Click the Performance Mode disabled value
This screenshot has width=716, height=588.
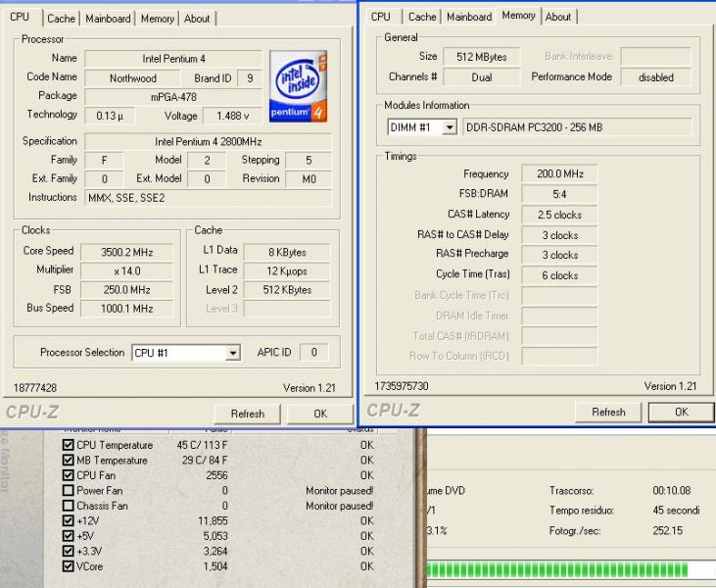tap(655, 77)
